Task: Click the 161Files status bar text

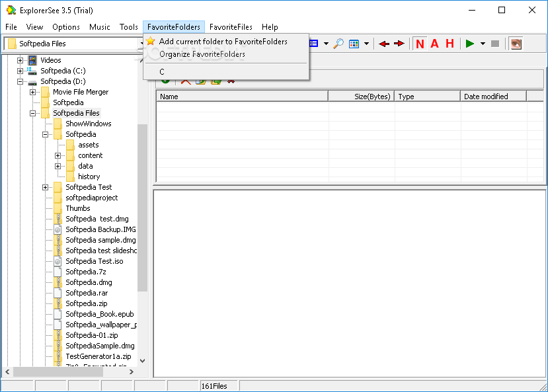Action: coord(214,386)
